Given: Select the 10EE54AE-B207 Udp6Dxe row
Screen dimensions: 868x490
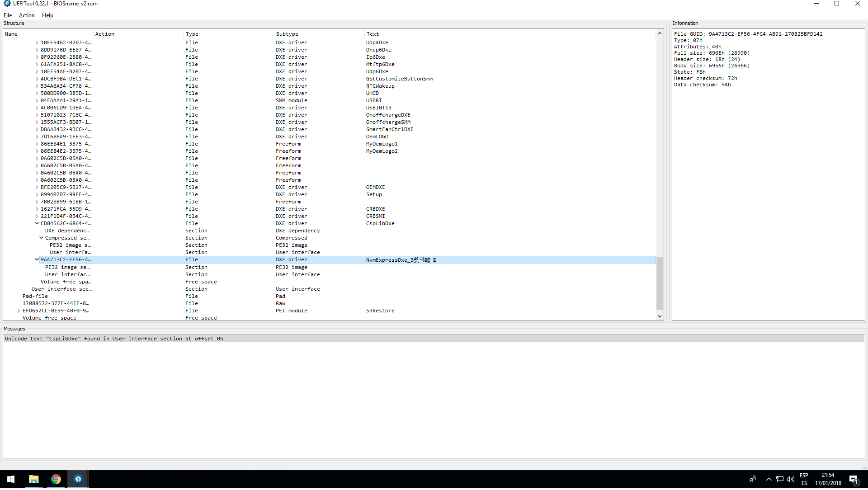Looking at the screenshot, I should coord(330,72).
